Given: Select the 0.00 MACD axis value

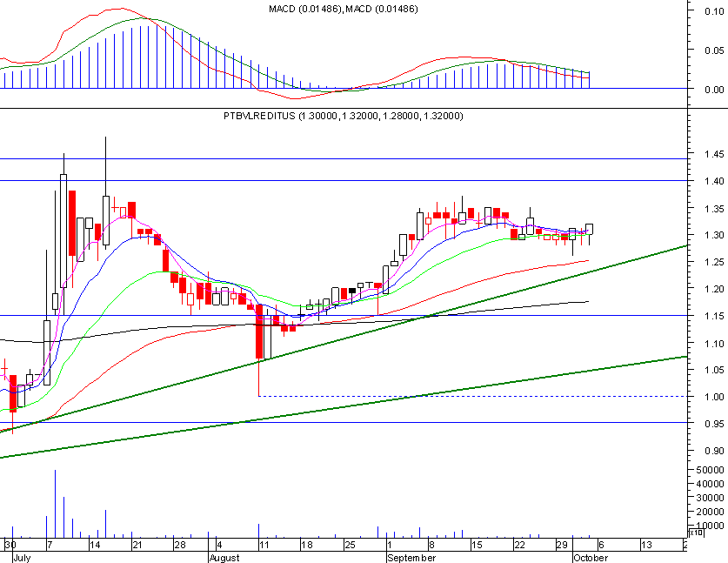Looking at the screenshot, I should click(714, 89).
